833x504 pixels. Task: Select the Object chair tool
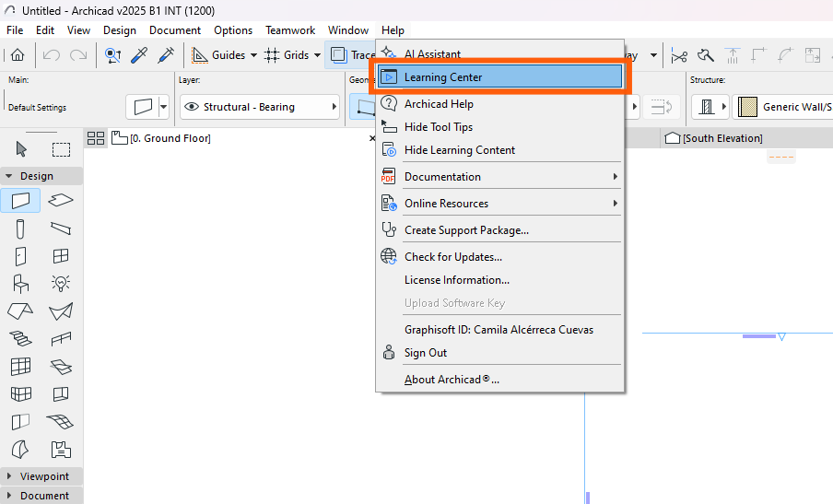[x=20, y=284]
